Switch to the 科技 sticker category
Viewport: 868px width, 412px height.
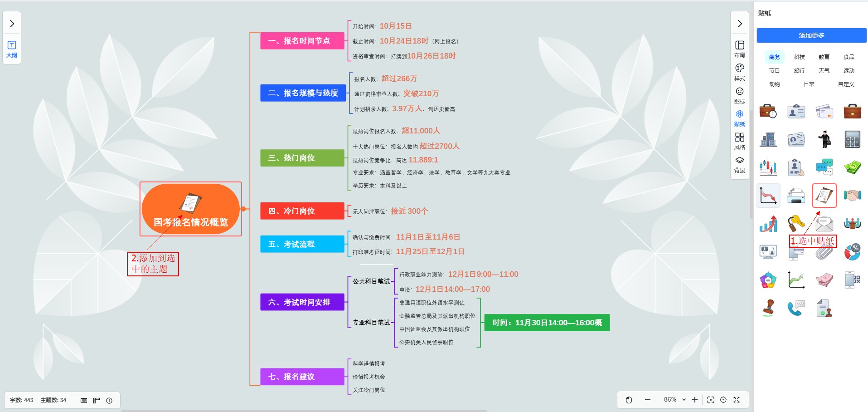(799, 57)
